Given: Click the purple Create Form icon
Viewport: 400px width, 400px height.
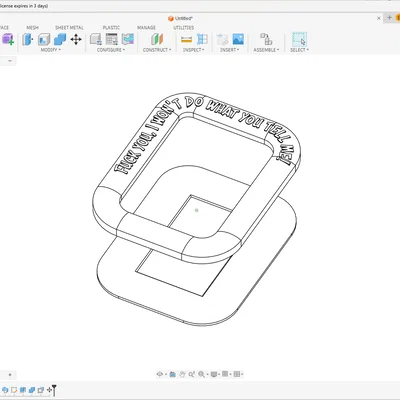Looking at the screenshot, I should 8,39.
